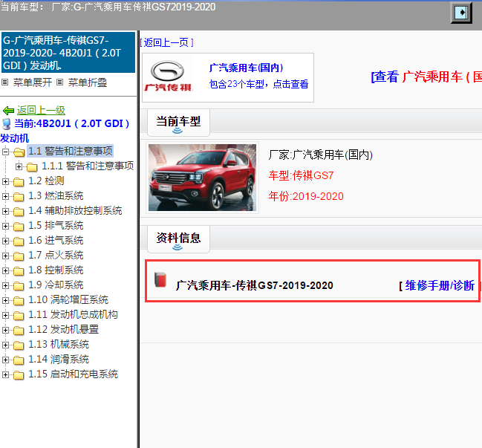Open the 广汽乘用车(国内) brand link
The width and height of the screenshot is (482, 448).
point(247,68)
